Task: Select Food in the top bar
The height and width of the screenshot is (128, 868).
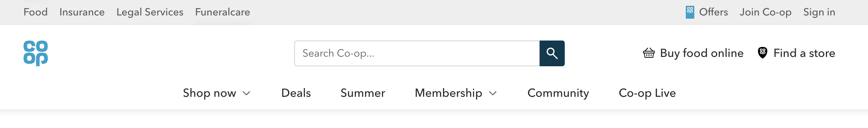Action: [35, 12]
